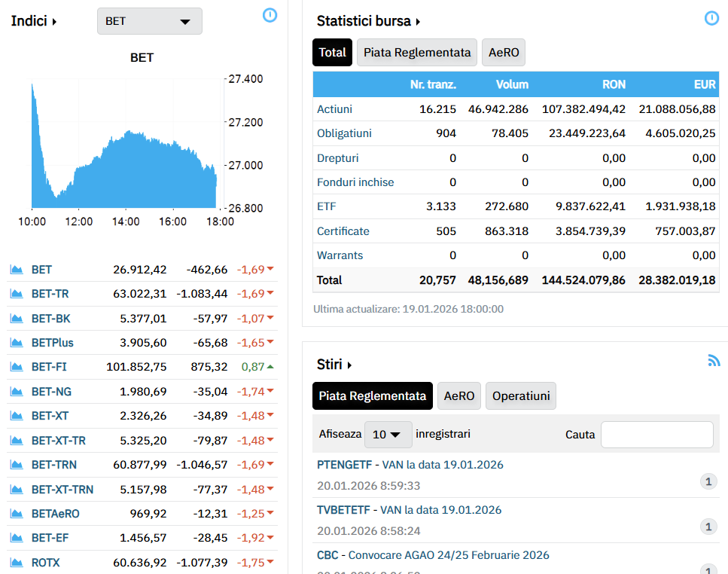The height and width of the screenshot is (574, 728).
Task: Open the RSS feed icon in Stiri
Action: (x=714, y=361)
